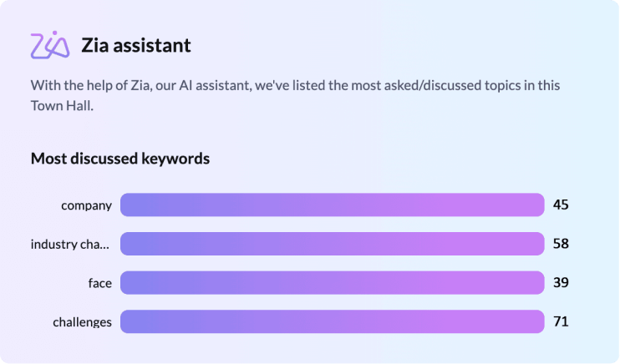Click the face keyword bar

tap(332, 283)
